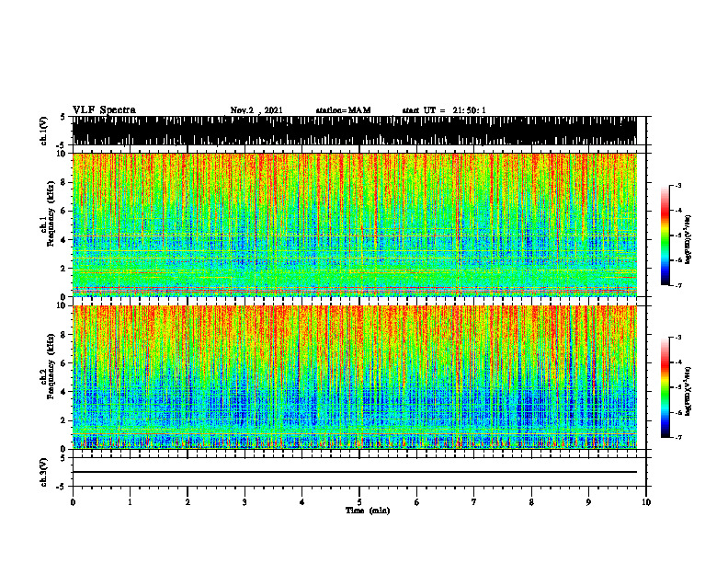Viewport: 728px width, 563px height.
Task: Click the "-3" tick on ch.2 colorbar
Action: pos(678,338)
